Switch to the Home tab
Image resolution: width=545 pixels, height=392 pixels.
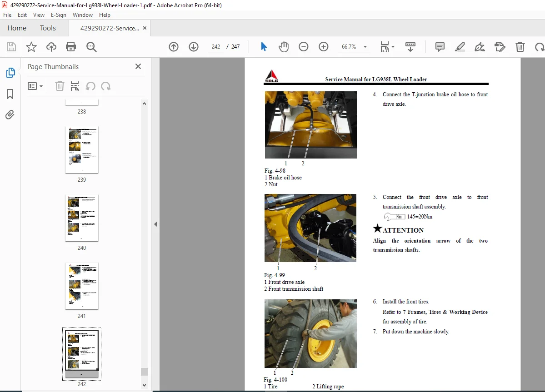point(17,28)
